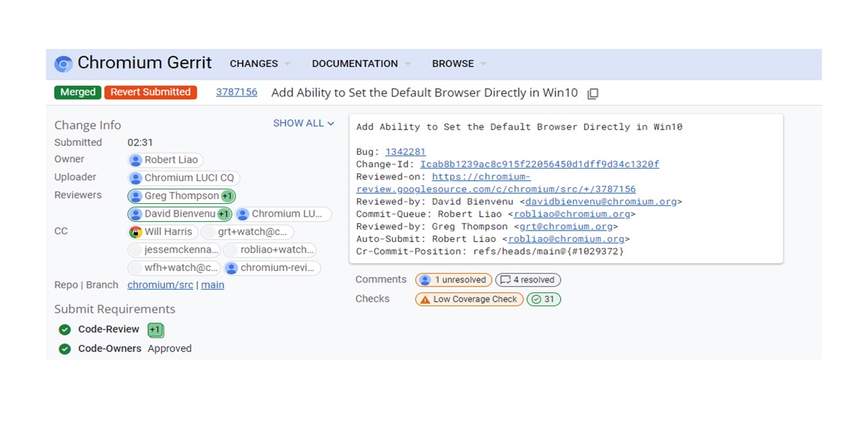The image size is (868, 425).
Task: Expand Change Info with SHOW ALL
Action: [304, 124]
